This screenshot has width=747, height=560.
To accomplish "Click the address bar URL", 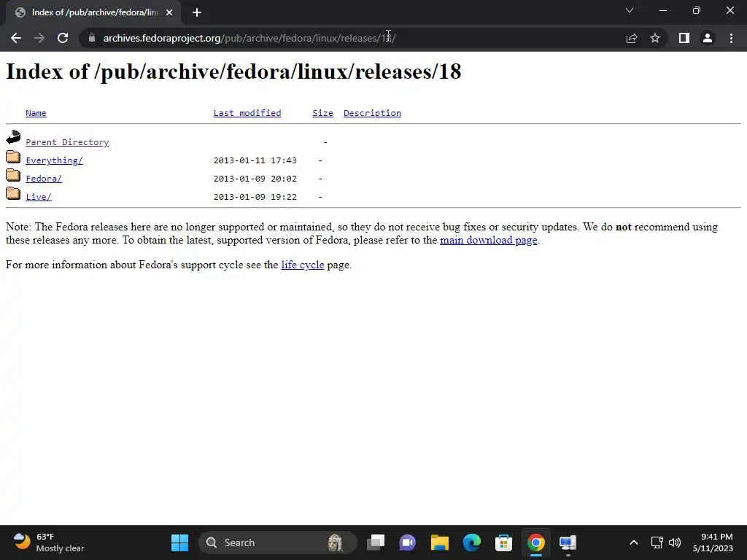I will [249, 38].
